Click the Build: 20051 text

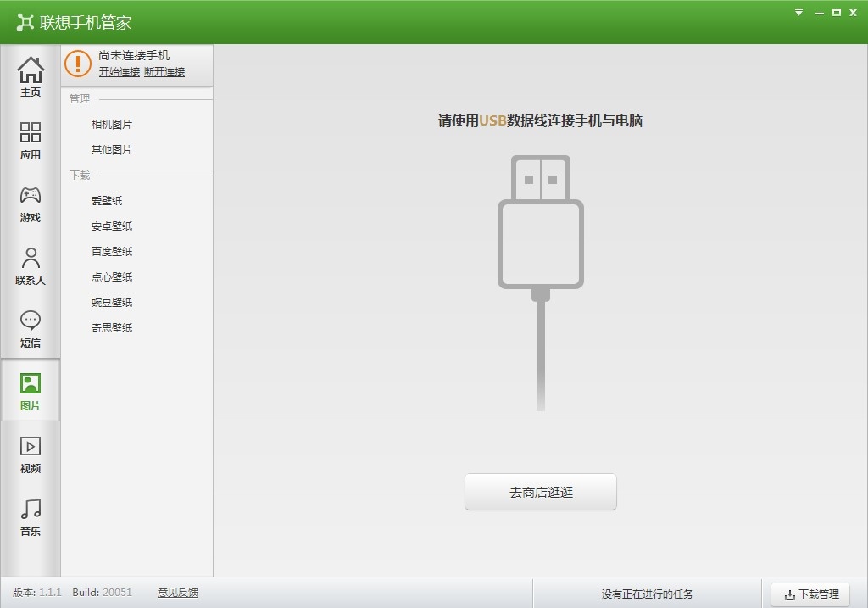pyautogui.click(x=103, y=593)
